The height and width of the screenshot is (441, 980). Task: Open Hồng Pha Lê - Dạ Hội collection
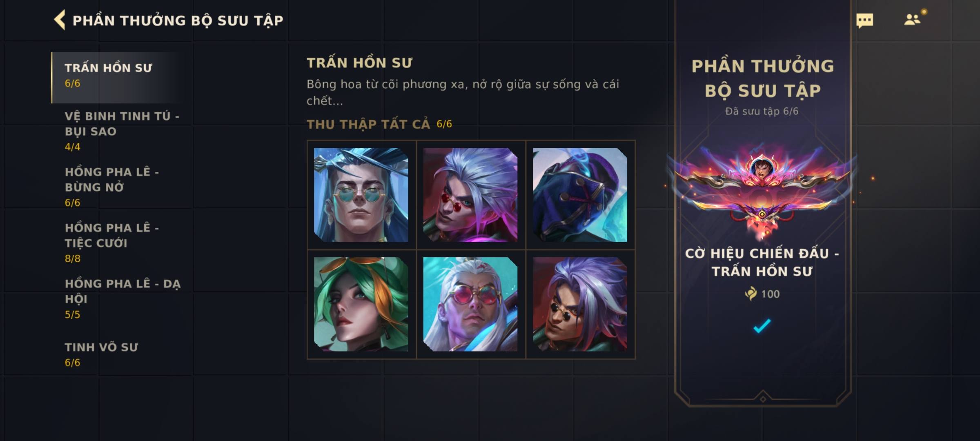[x=122, y=298]
